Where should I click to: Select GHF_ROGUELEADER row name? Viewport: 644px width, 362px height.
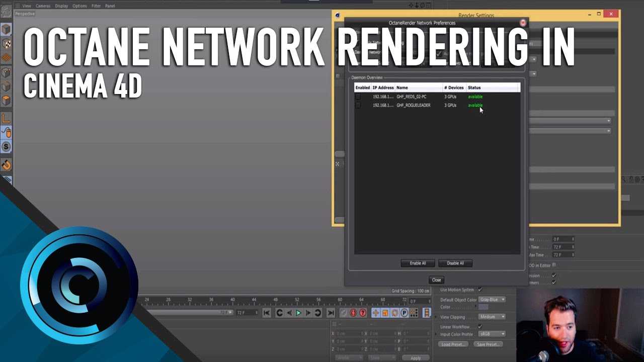[414, 105]
